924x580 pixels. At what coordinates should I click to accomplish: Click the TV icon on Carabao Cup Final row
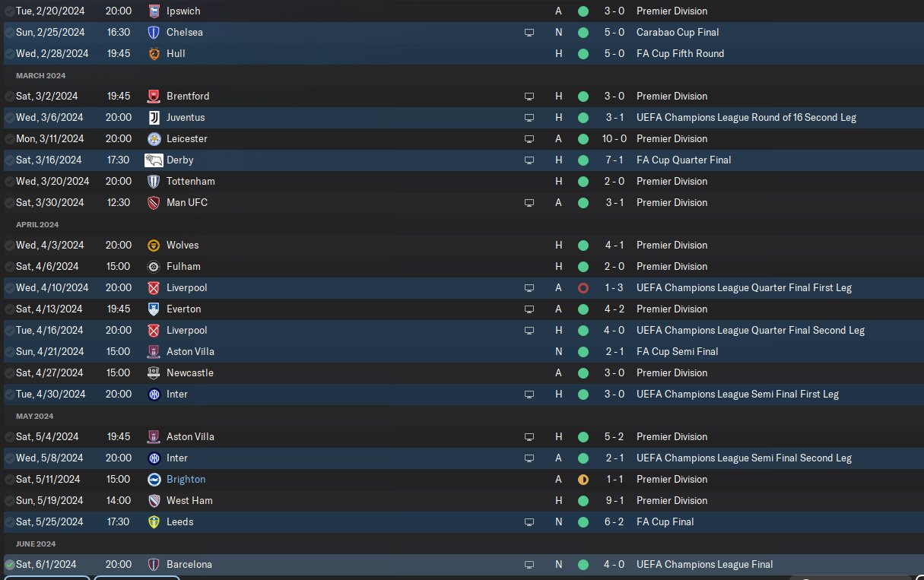(x=529, y=33)
